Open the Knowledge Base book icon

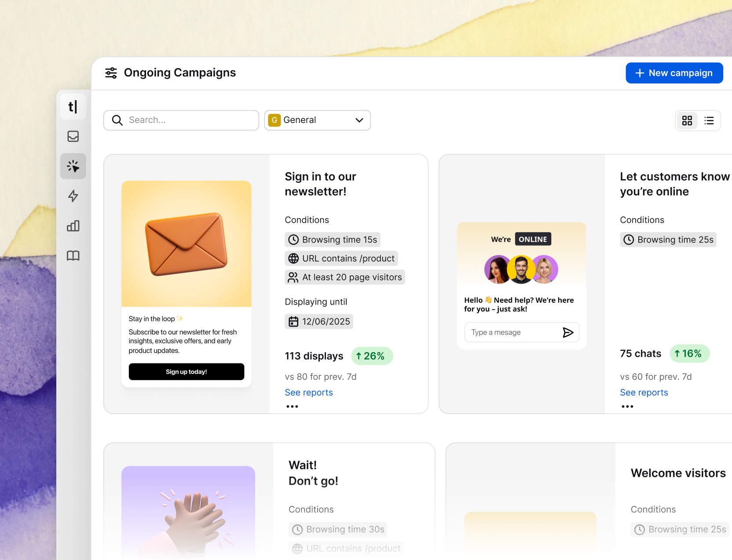73,255
